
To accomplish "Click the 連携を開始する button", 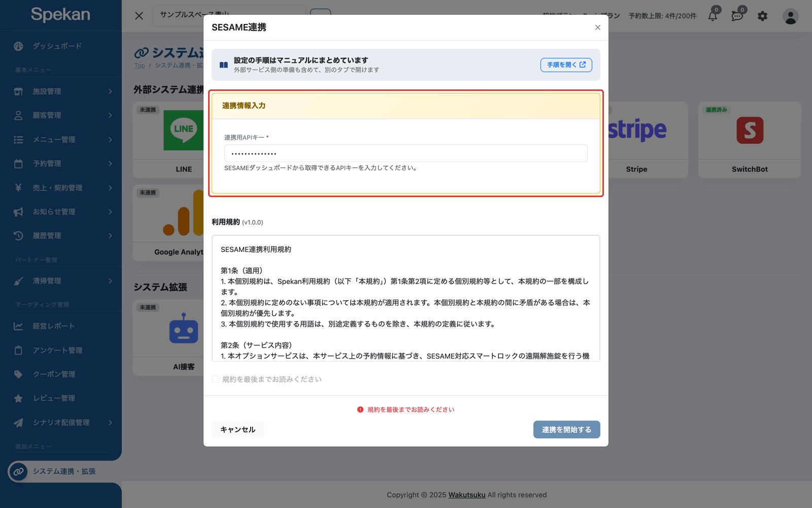I will [566, 430].
